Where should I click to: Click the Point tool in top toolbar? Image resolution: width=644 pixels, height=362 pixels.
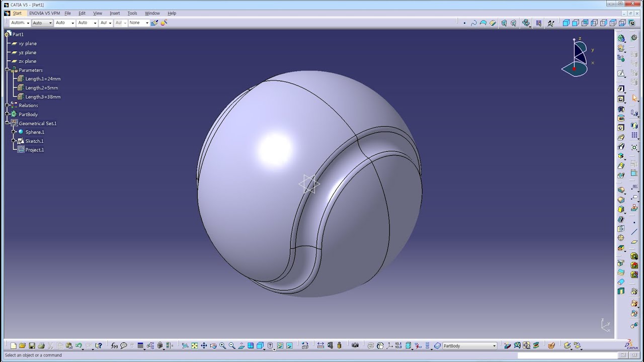click(464, 23)
